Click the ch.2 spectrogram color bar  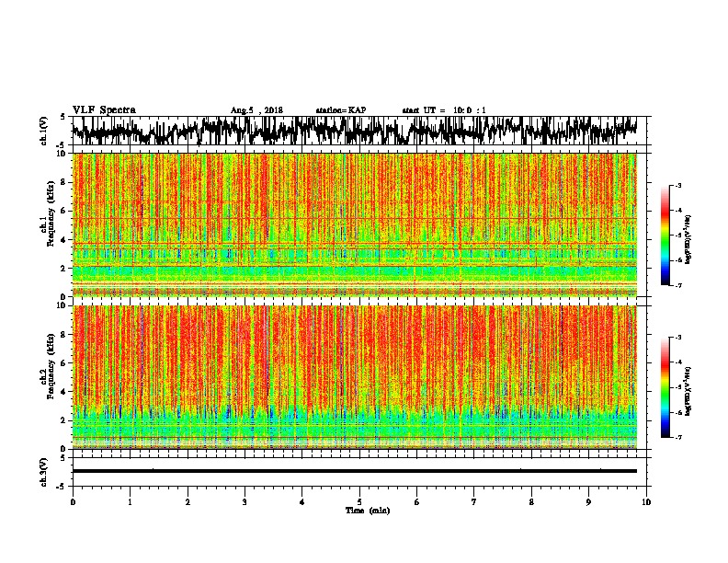coord(665,387)
